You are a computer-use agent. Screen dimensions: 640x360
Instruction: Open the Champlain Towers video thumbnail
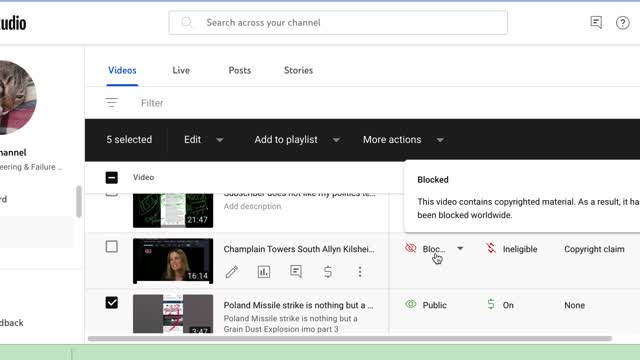click(173, 261)
